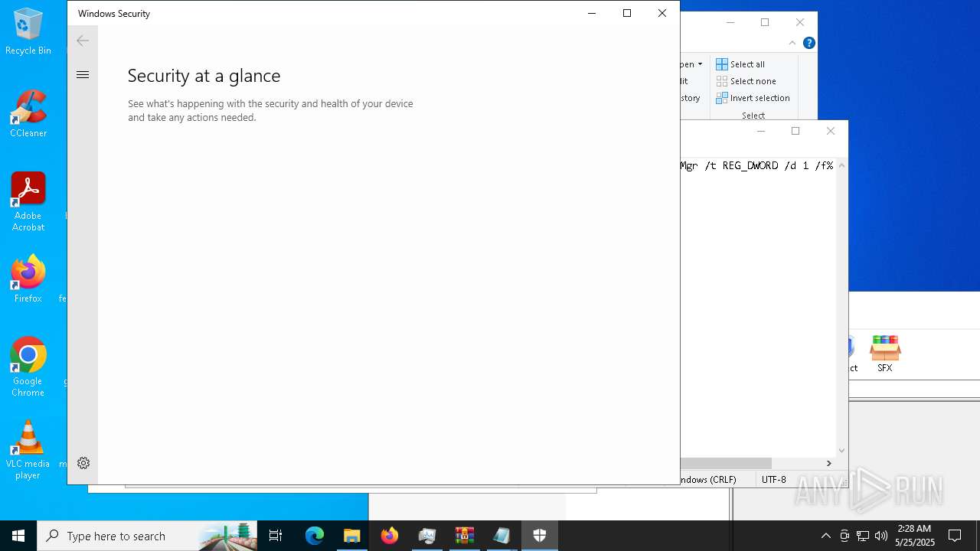980x551 pixels.
Task: Click Windows (CRLF) in Notepad status bar
Action: (708, 480)
